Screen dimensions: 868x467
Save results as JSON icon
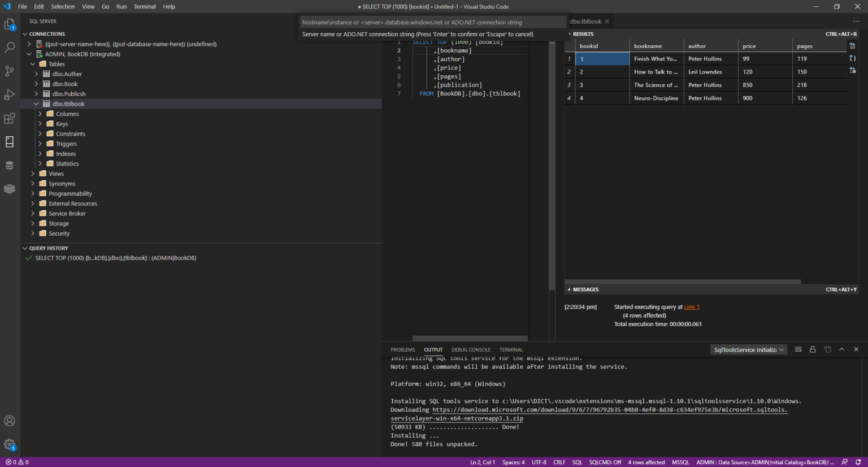[852, 58]
